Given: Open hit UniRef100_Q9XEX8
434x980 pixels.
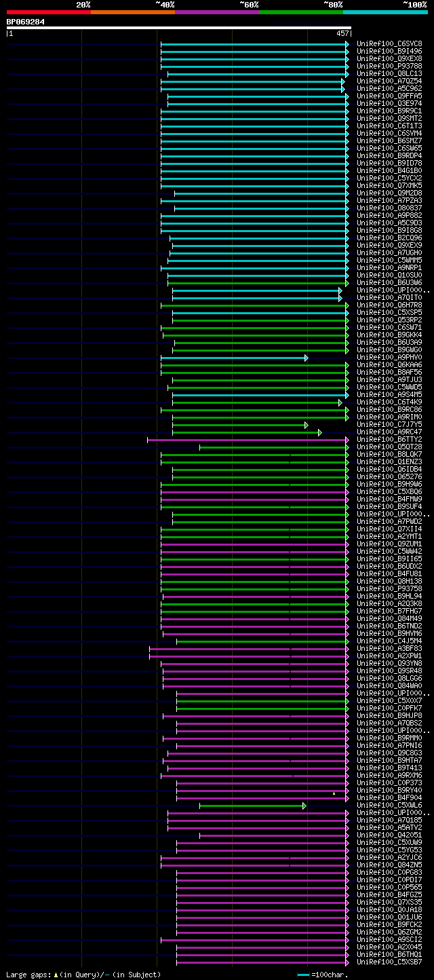Looking at the screenshot, I should point(389,58).
